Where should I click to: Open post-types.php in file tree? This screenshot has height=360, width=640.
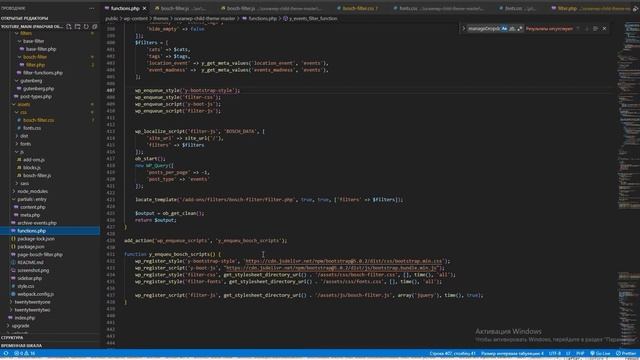click(33, 97)
